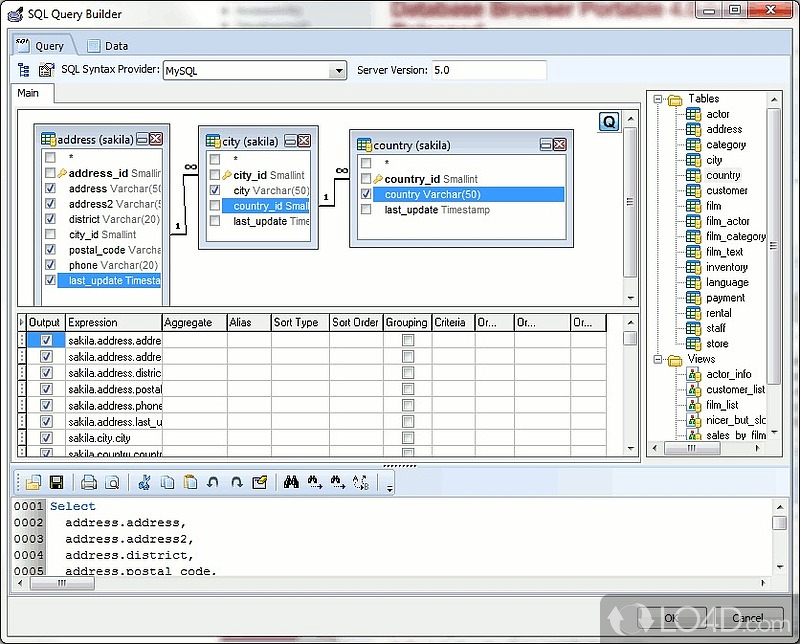Uncheck the phone Varchar(20) field checkbox
The width and height of the screenshot is (800, 644).
click(x=50, y=265)
